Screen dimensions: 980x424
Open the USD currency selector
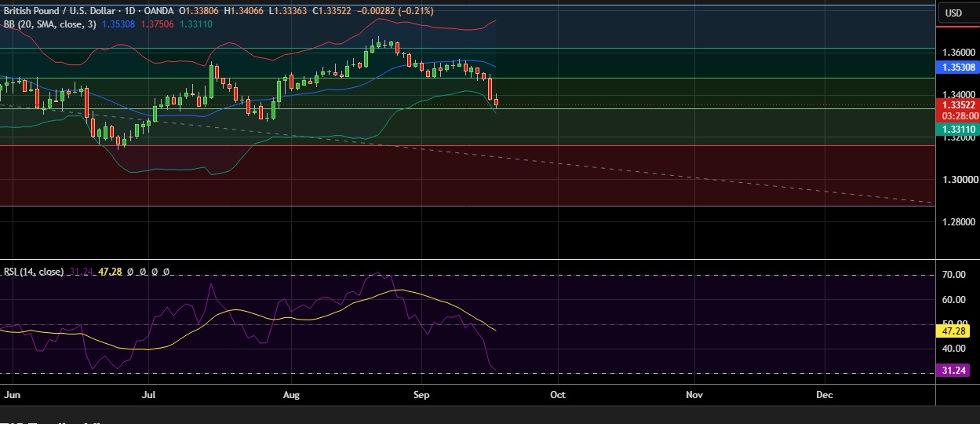[x=953, y=13]
